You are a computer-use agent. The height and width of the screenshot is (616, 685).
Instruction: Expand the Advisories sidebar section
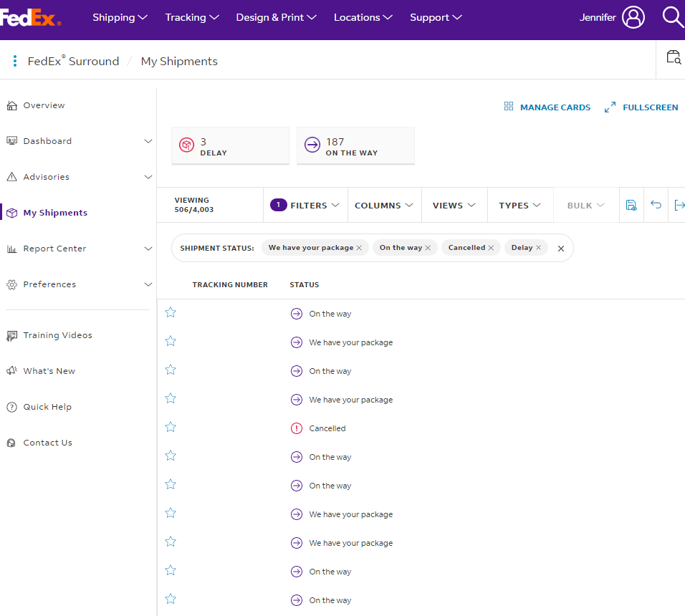click(x=148, y=177)
